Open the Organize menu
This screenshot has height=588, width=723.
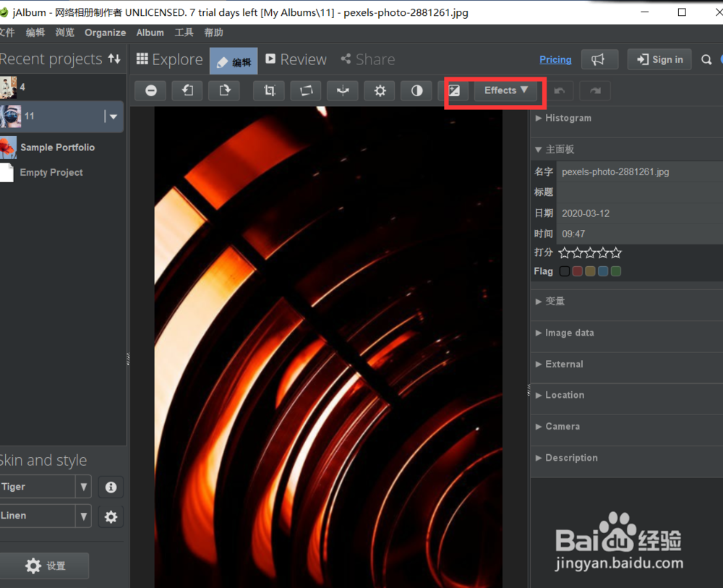click(x=105, y=33)
